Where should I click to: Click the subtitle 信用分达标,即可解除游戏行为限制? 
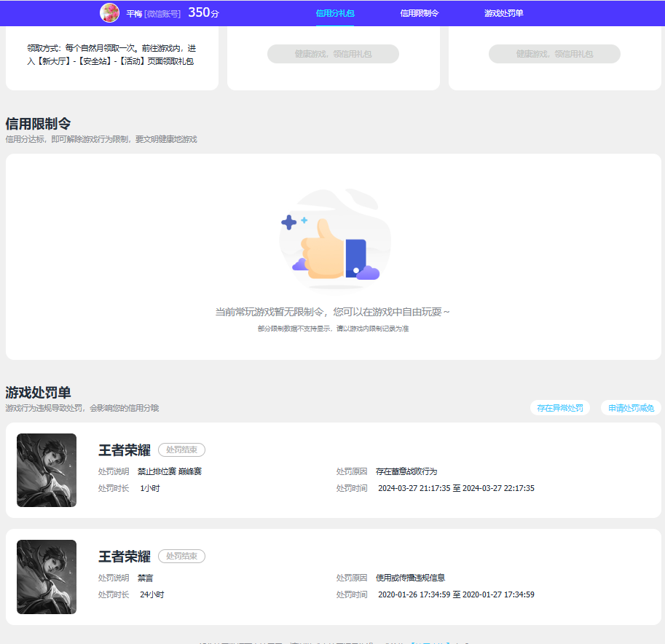101,139
